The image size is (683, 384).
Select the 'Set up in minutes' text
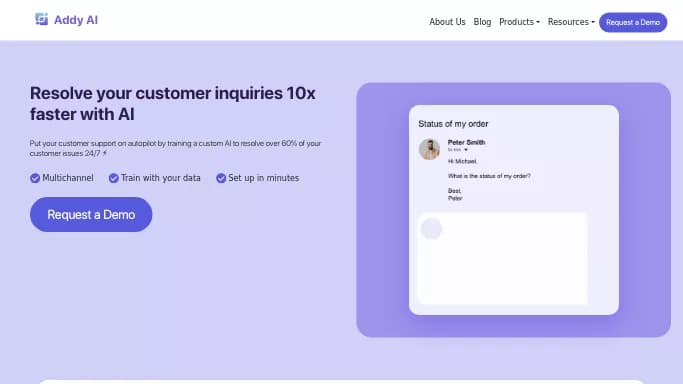pos(264,178)
